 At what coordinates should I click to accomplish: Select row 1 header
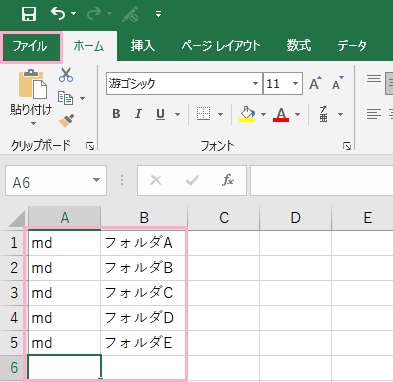(x=14, y=243)
